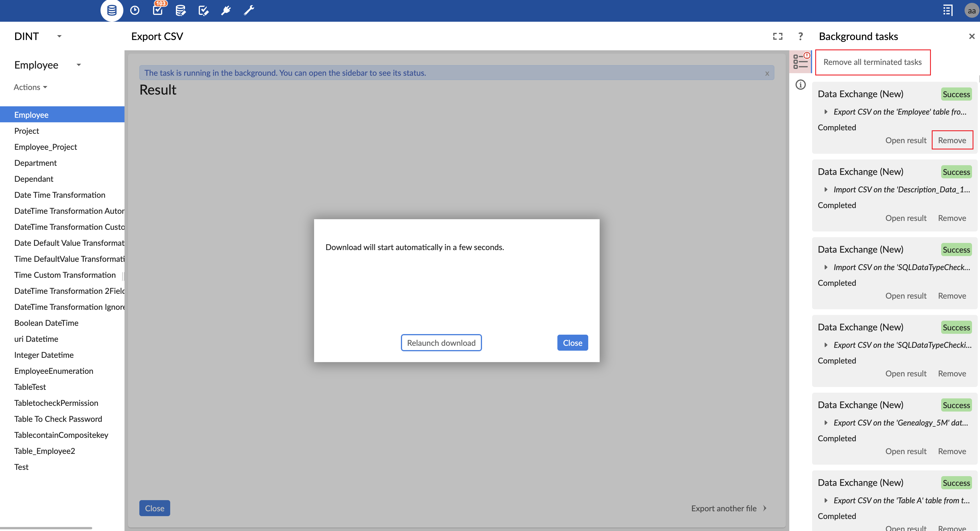Click the info circle sidebar icon
The width and height of the screenshot is (980, 531).
800,85
